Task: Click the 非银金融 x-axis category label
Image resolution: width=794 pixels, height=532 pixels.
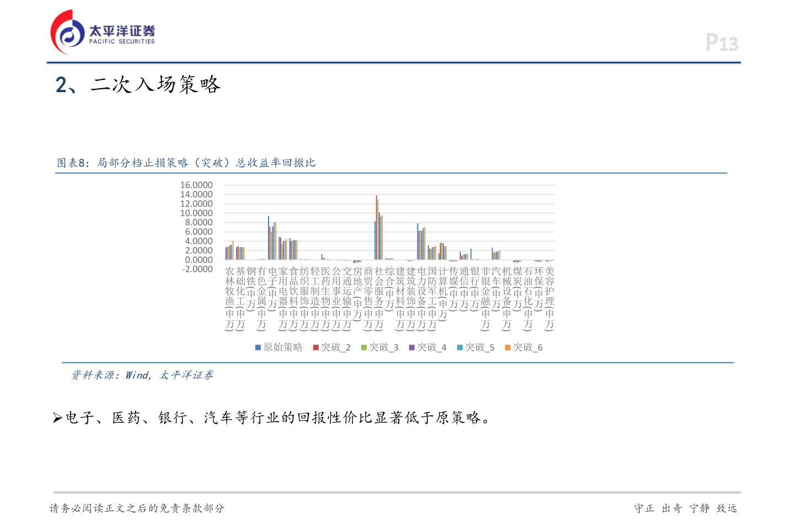Action: 485,298
